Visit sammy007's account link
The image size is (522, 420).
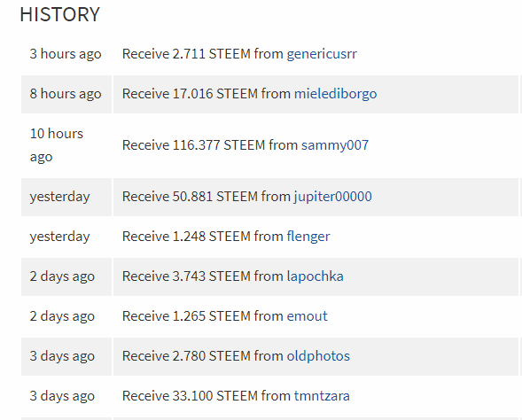point(335,145)
